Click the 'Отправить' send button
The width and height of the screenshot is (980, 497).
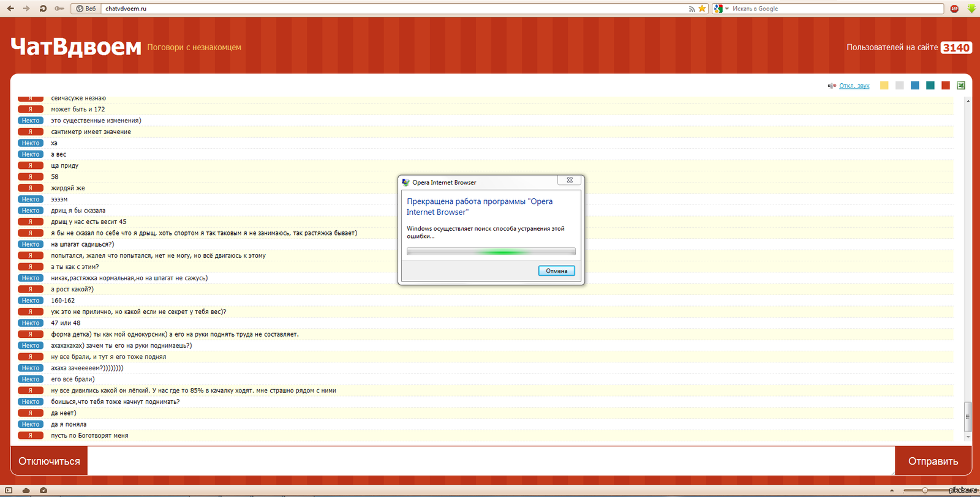[933, 461]
